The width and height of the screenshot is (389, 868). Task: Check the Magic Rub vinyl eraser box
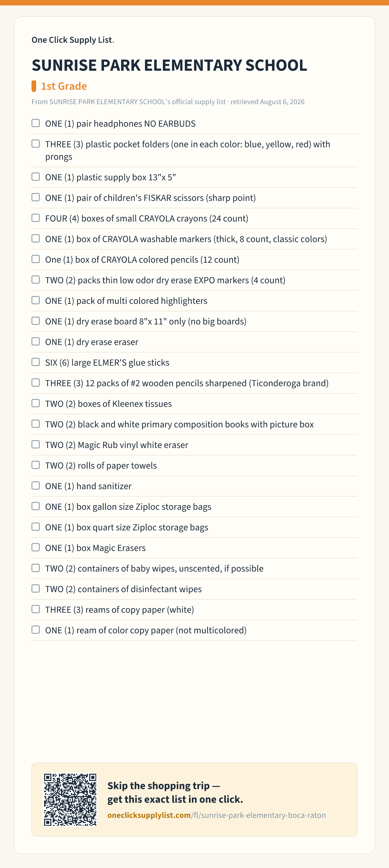tap(36, 444)
